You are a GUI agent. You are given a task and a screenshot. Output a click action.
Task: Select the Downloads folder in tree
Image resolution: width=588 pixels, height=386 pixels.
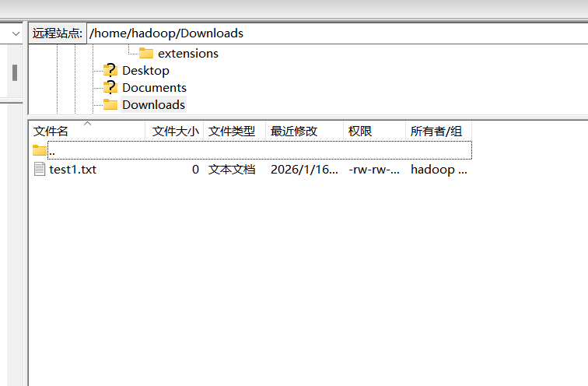153,104
